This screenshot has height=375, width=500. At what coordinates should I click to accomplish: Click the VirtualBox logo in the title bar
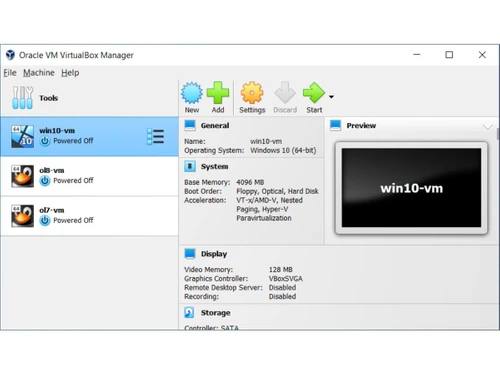click(10, 55)
